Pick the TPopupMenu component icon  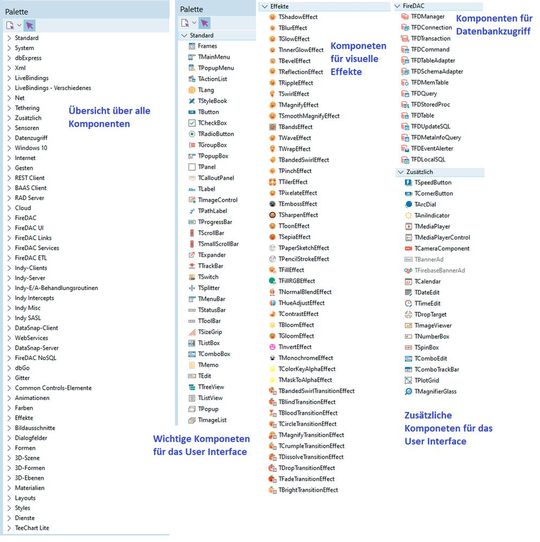(192, 68)
